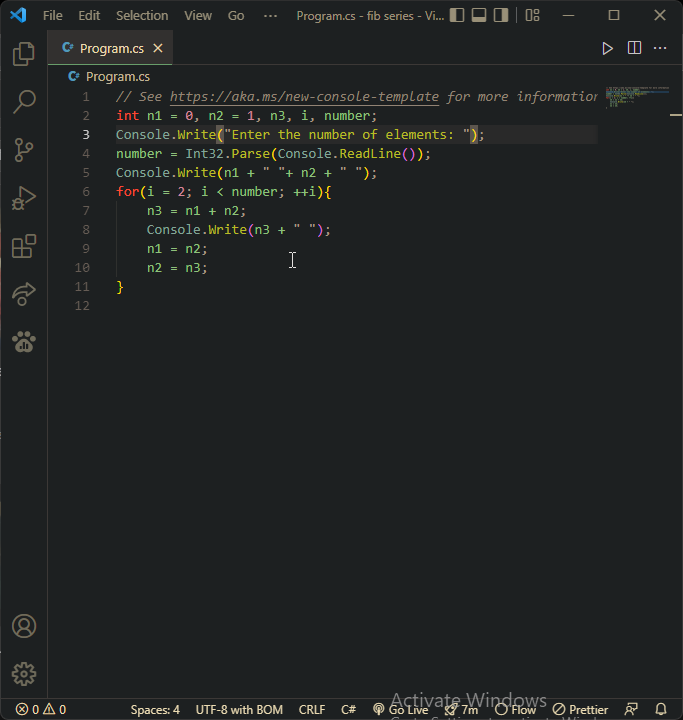This screenshot has height=720, width=683.
Task: Place cursor on the Int32.Parse line
Action: [x=273, y=154]
